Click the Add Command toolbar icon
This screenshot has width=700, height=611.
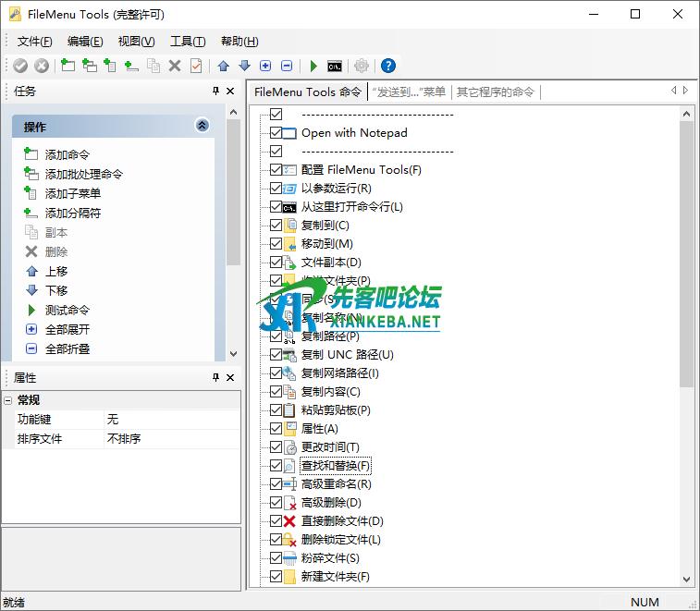tap(68, 66)
